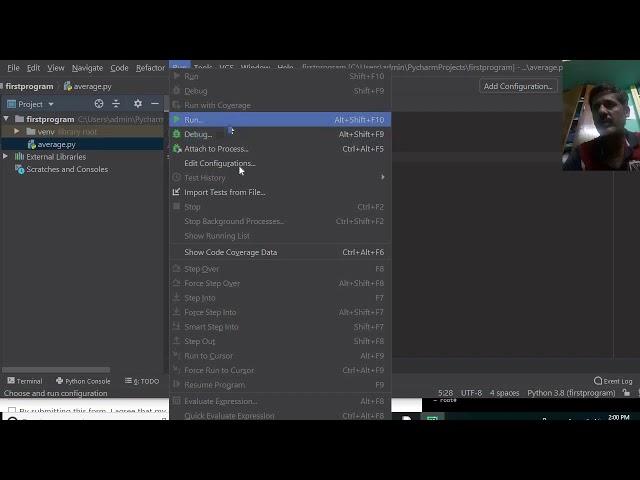The width and height of the screenshot is (640, 480).
Task: Click the green Run... play icon
Action: [176, 120]
